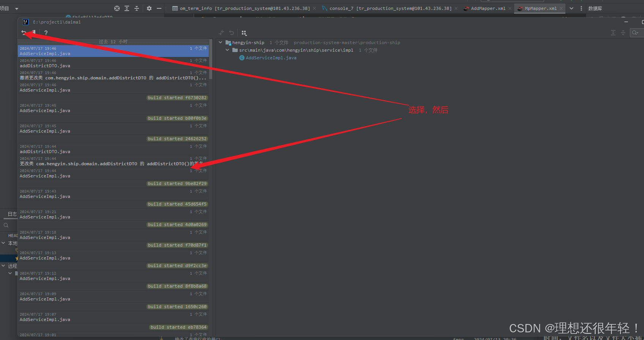Expand all nodes icon in history right pane
The image size is (644, 340).
point(613,33)
